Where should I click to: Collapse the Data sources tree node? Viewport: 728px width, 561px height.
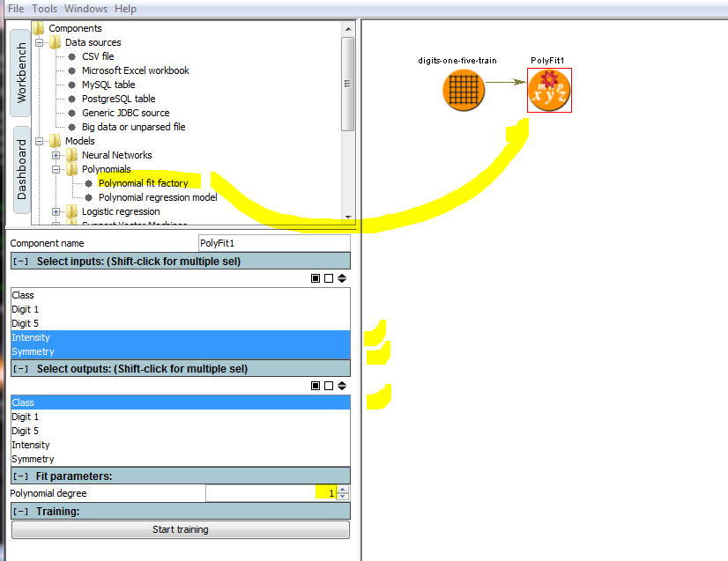[x=39, y=42]
